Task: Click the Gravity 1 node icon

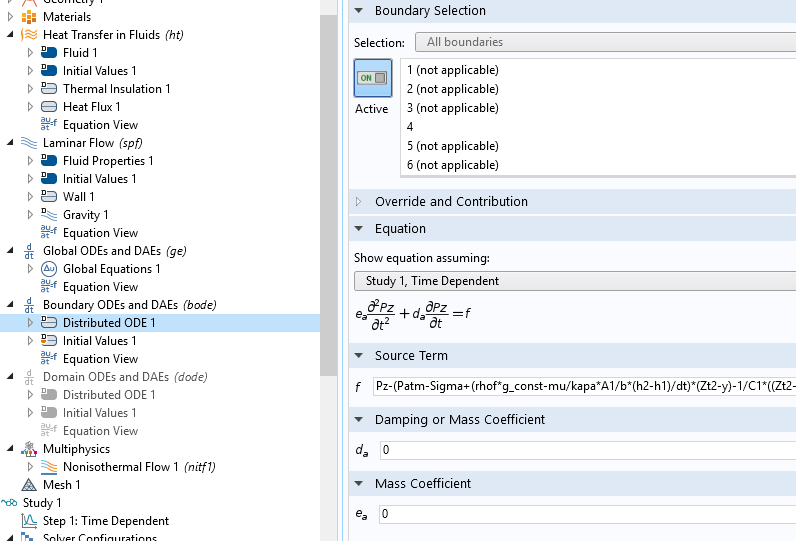Action: (x=49, y=215)
